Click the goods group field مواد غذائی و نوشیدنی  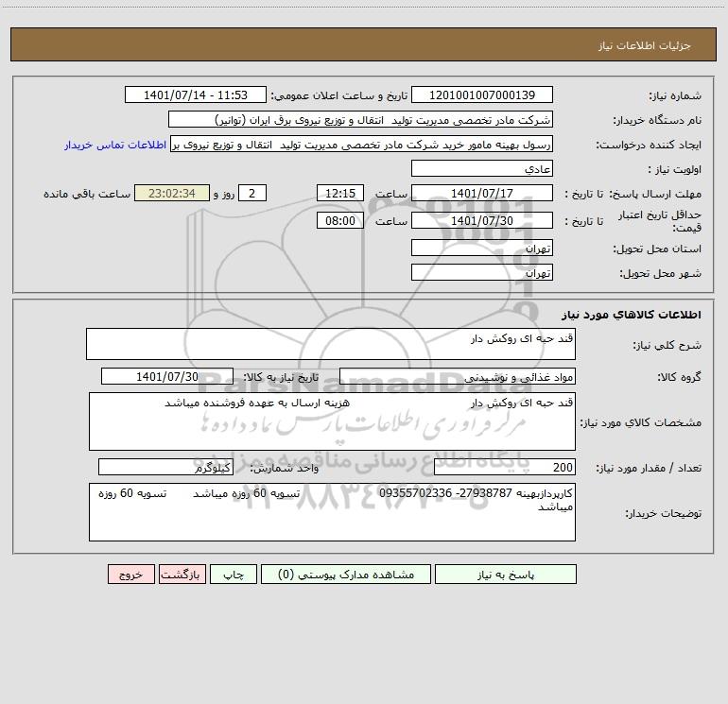pos(458,376)
